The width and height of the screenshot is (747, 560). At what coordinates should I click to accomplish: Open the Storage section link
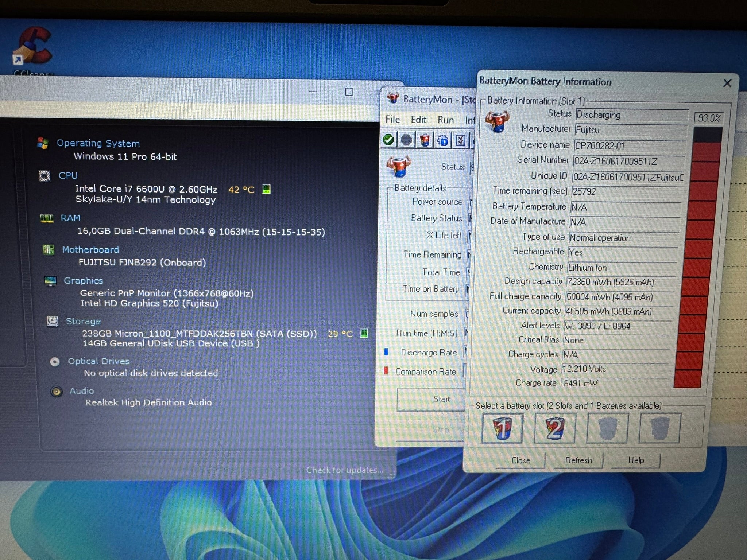pos(83,321)
